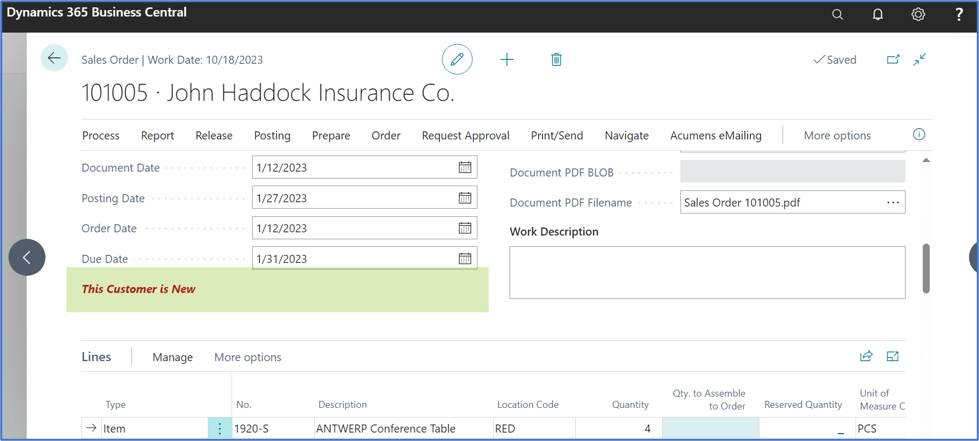This screenshot has width=979, height=441.
Task: Show More options in Lines section
Action: tap(247, 357)
